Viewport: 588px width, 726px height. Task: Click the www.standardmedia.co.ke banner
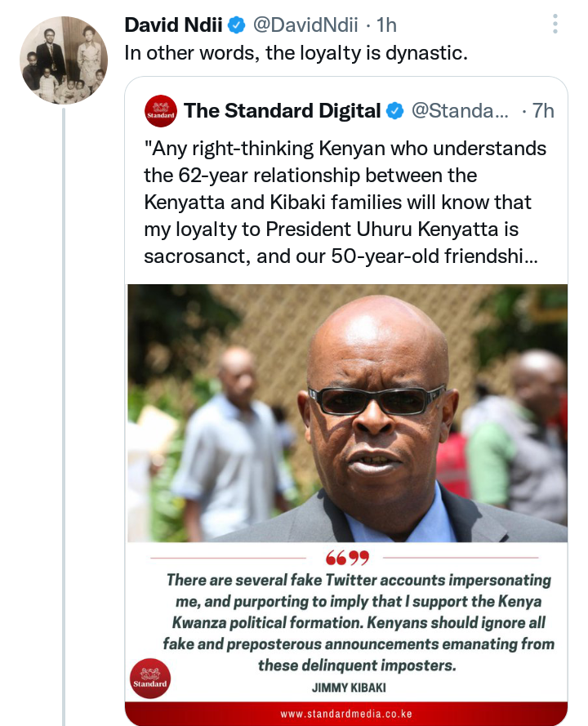pyautogui.click(x=345, y=714)
